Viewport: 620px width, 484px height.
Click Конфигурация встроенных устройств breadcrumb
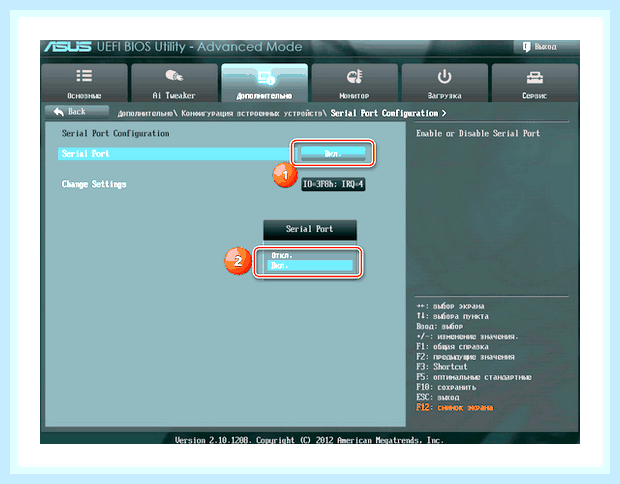coord(251,114)
